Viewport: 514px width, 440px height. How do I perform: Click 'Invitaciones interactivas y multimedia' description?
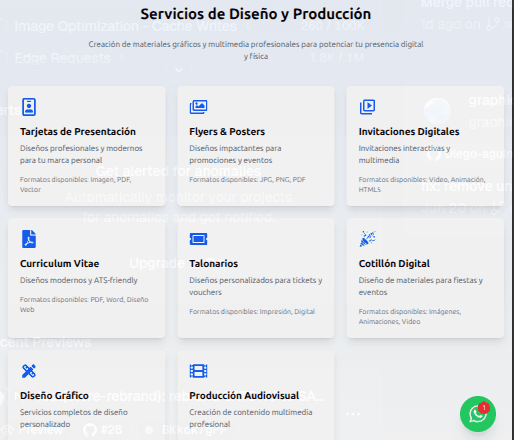click(404, 154)
